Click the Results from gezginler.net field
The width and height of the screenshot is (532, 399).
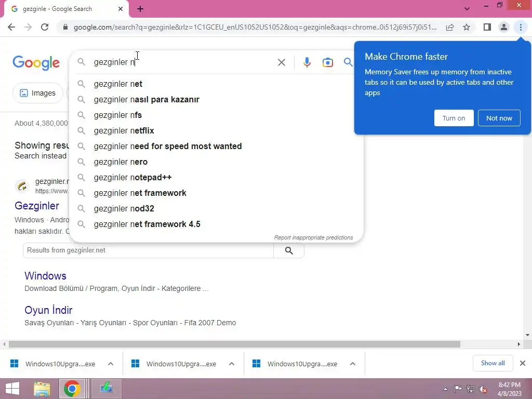pos(148,250)
